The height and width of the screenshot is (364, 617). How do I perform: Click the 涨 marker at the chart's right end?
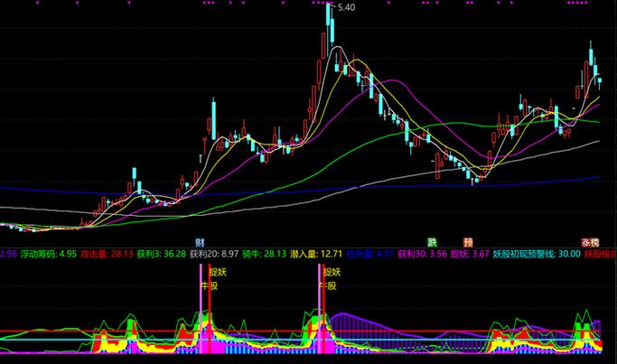[x=586, y=242]
